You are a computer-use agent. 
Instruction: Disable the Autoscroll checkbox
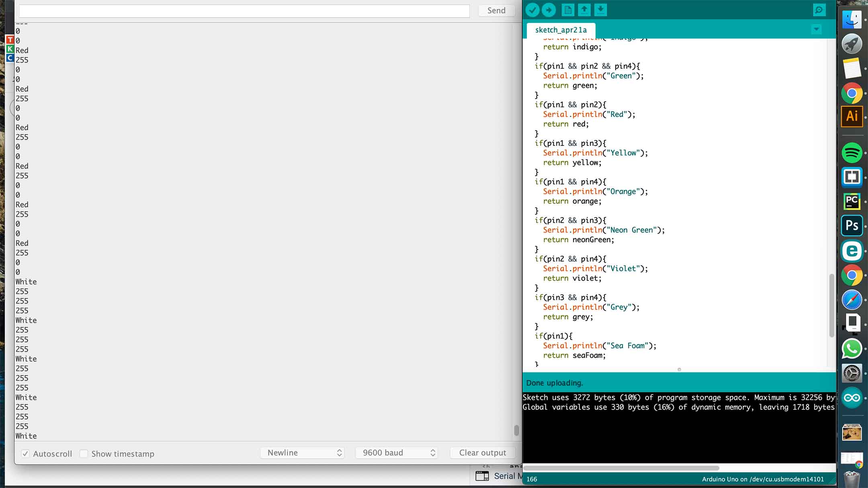25,453
